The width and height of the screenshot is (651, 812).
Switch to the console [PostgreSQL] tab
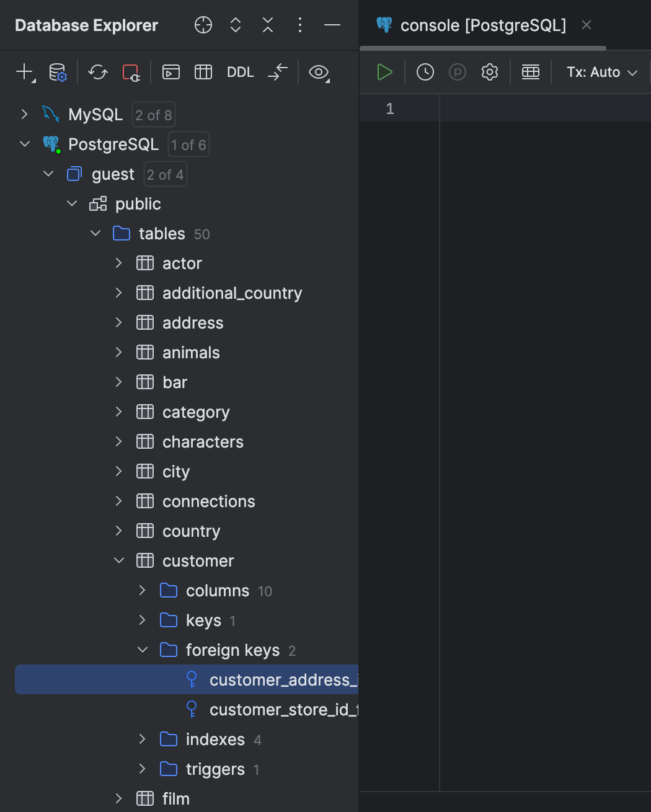pos(484,25)
